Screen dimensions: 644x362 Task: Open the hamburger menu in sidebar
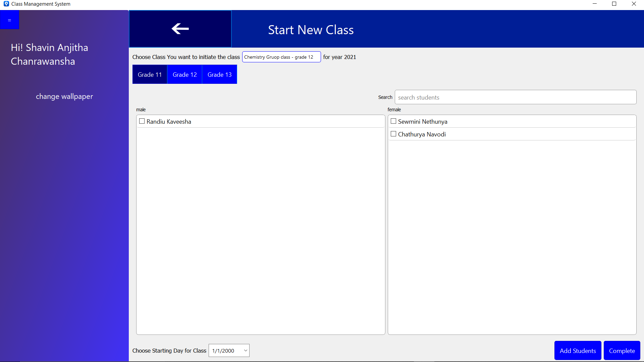[x=9, y=19]
